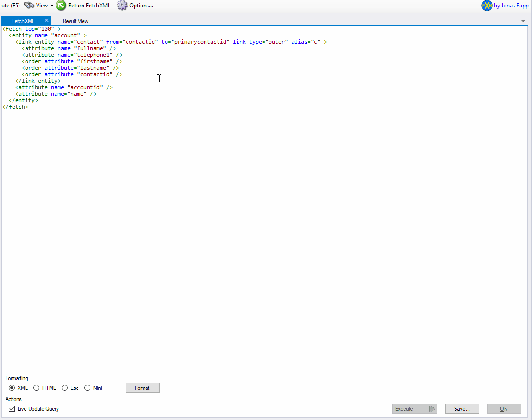Select the Mini formatting option
Viewport: 532px width, 420px height.
point(87,388)
